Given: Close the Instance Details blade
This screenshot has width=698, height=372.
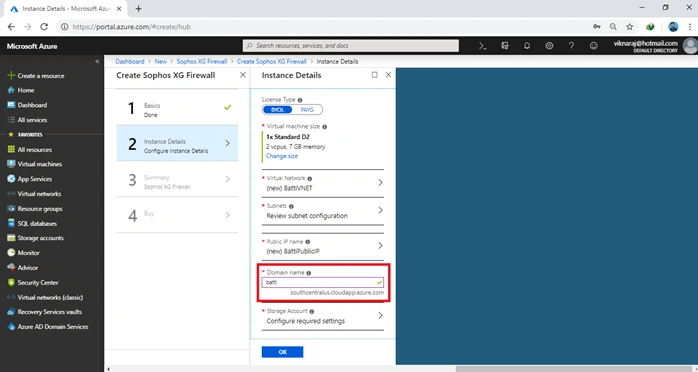Looking at the screenshot, I should pyautogui.click(x=388, y=75).
